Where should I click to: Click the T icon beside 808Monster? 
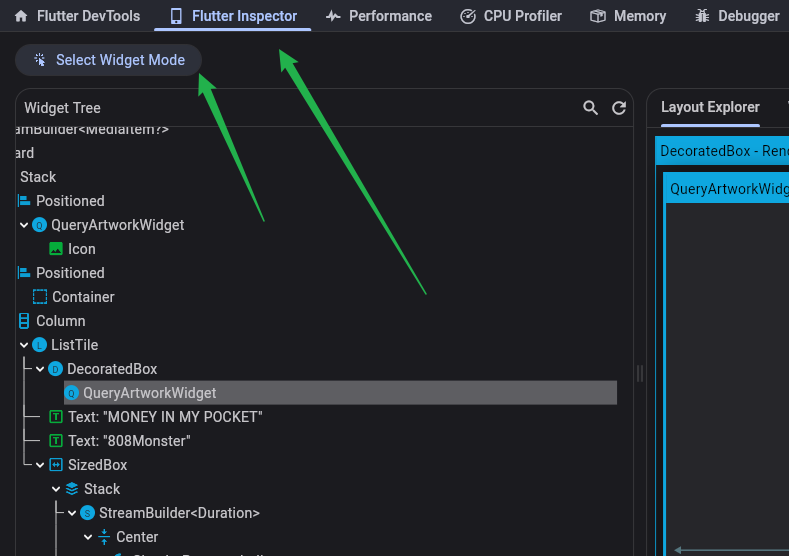coord(56,441)
